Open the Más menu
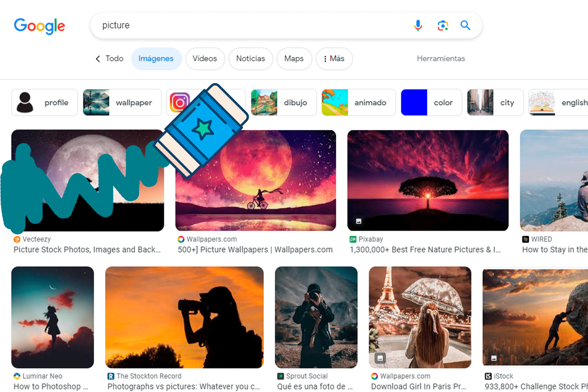 pyautogui.click(x=334, y=59)
